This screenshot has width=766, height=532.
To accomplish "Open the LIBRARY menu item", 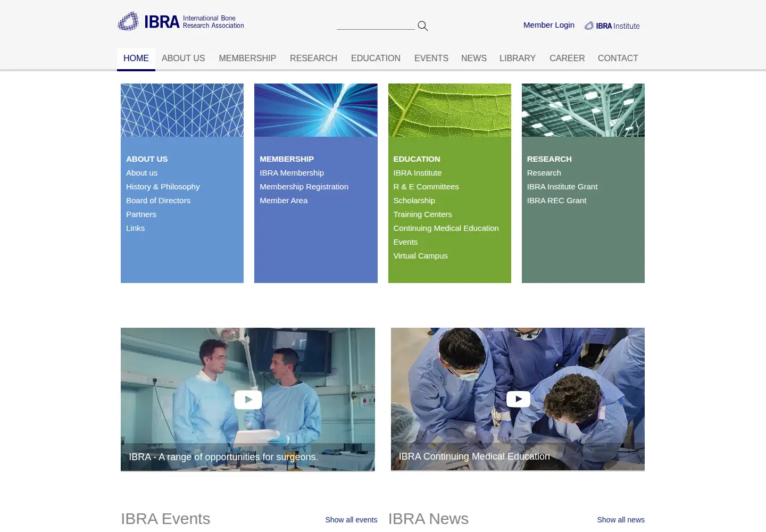I will tap(518, 59).
